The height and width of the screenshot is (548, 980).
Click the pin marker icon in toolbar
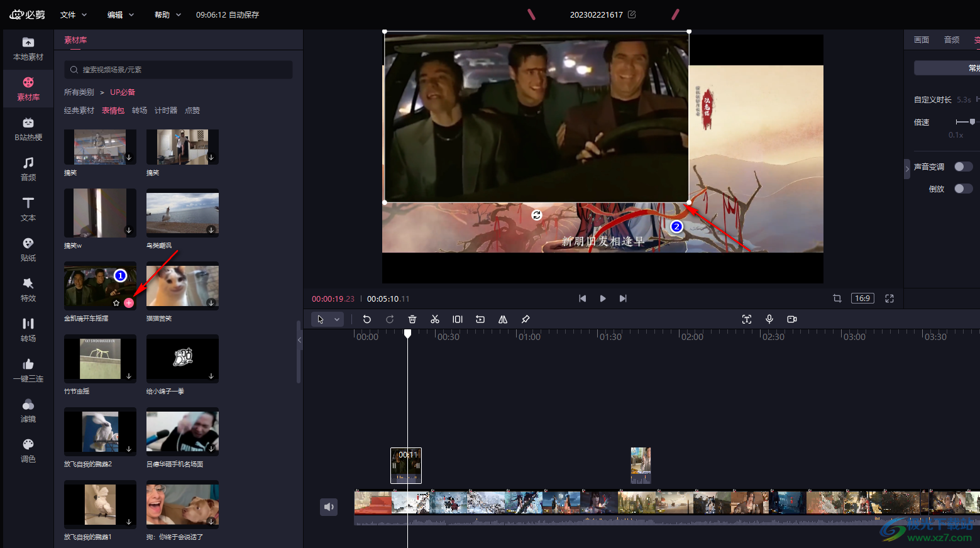coord(526,319)
